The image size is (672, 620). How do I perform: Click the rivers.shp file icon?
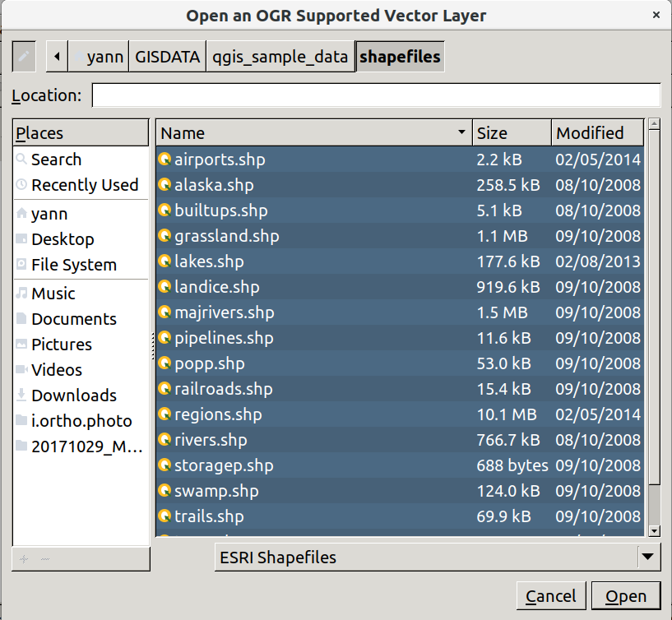click(165, 440)
